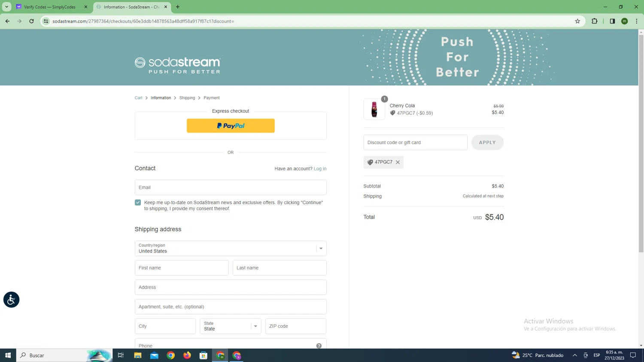
Task: Click the Payment breadcrumb step
Action: coord(211,98)
